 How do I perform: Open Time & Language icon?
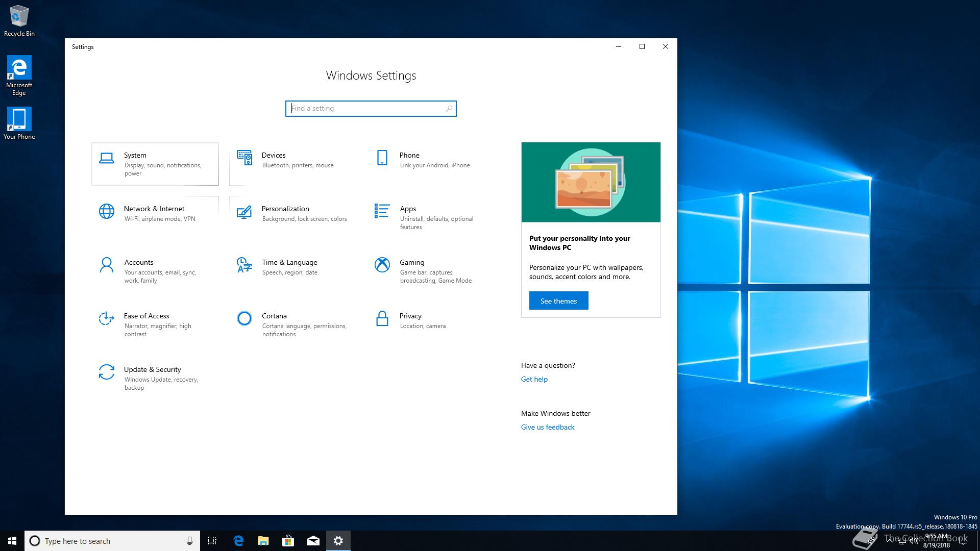click(244, 265)
